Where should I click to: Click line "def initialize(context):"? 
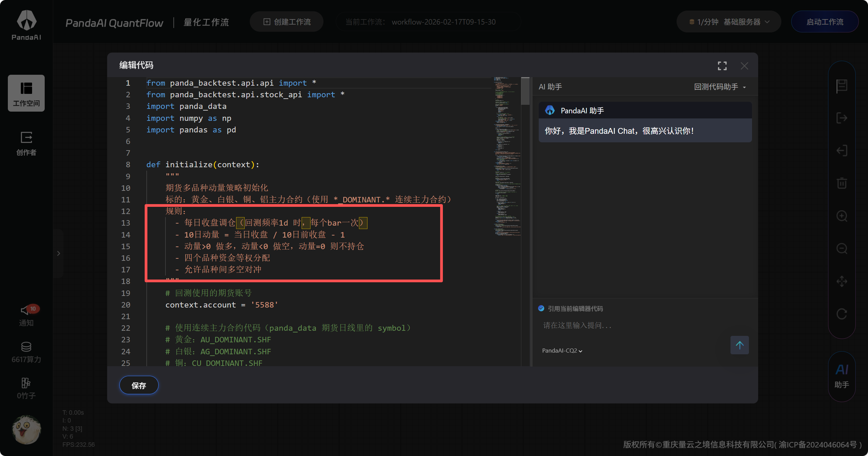pyautogui.click(x=203, y=165)
